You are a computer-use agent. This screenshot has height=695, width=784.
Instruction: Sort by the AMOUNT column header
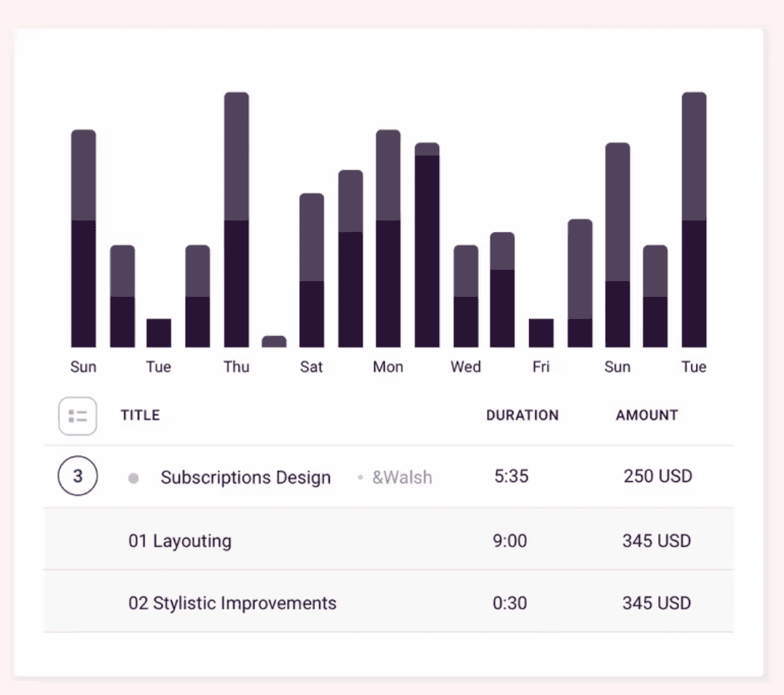point(647,415)
